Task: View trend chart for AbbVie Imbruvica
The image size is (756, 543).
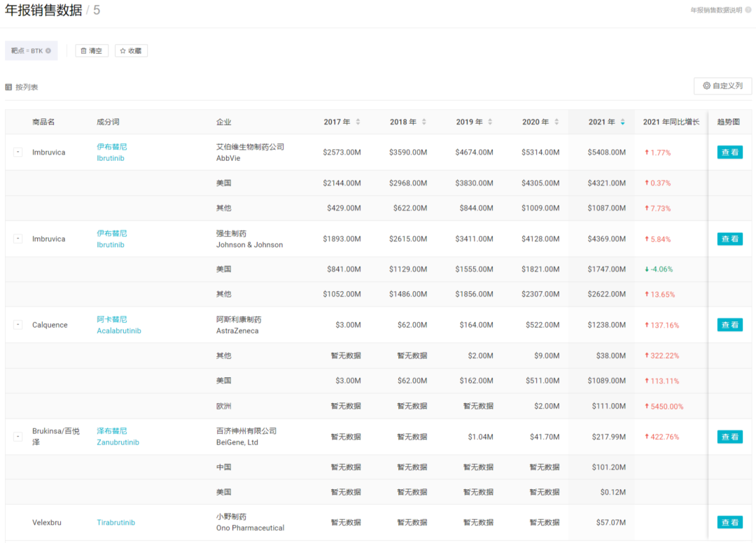Action: pyautogui.click(x=729, y=153)
